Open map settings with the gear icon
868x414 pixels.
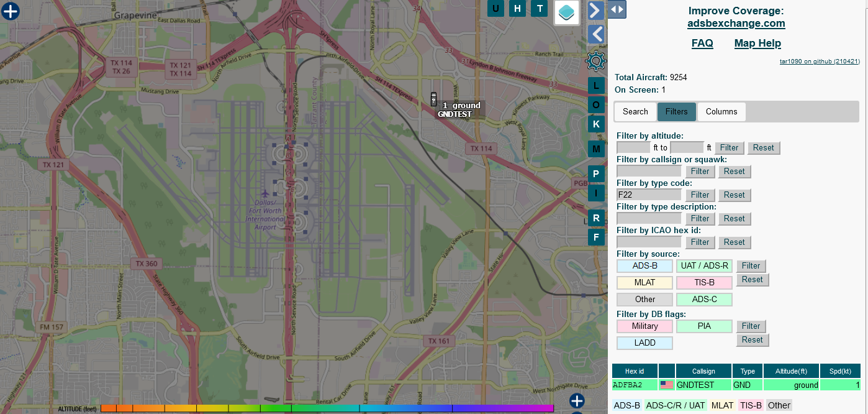(x=596, y=61)
